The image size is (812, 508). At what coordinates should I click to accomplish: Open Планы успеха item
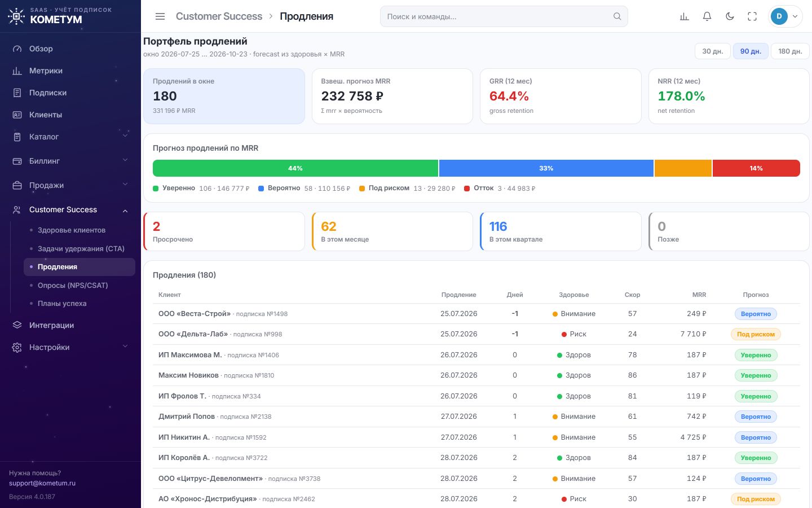click(x=80, y=304)
